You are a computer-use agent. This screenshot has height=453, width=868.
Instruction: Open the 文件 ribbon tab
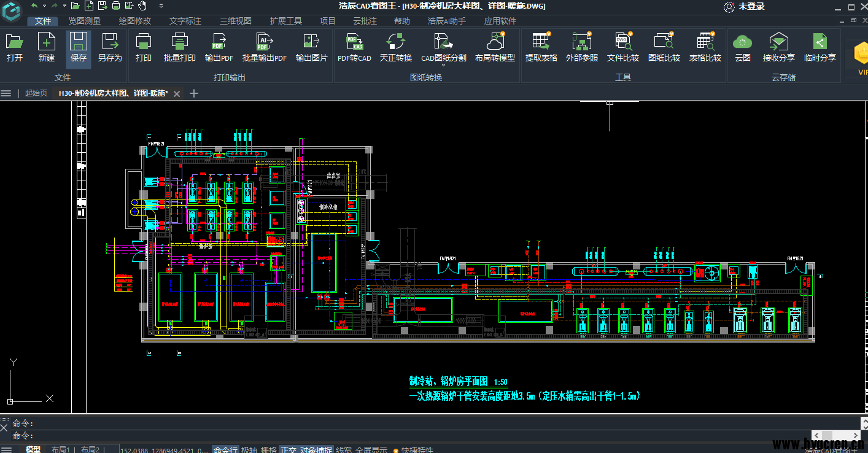tap(43, 21)
